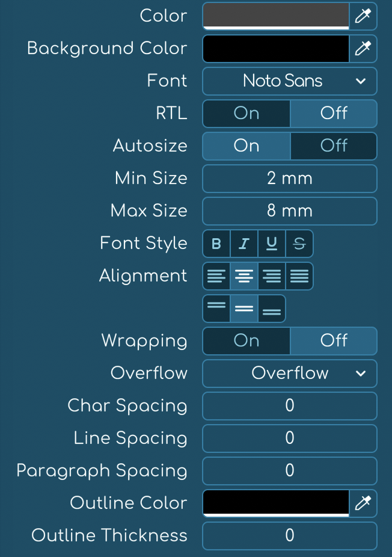The height and width of the screenshot is (557, 392).
Task: Toggle italic font style
Action: 244,244
